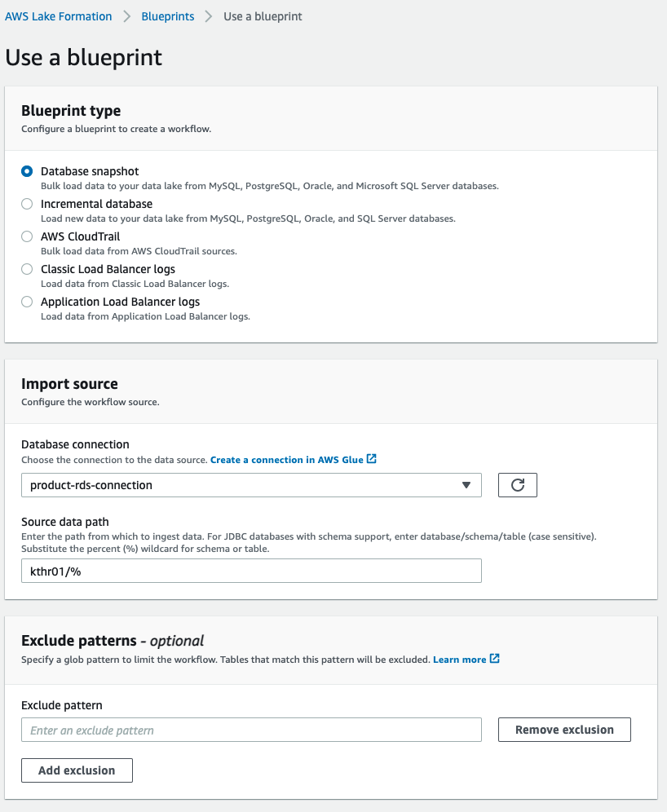
Task: Click the AWS CloudTrail label text
Action: pyautogui.click(x=80, y=236)
